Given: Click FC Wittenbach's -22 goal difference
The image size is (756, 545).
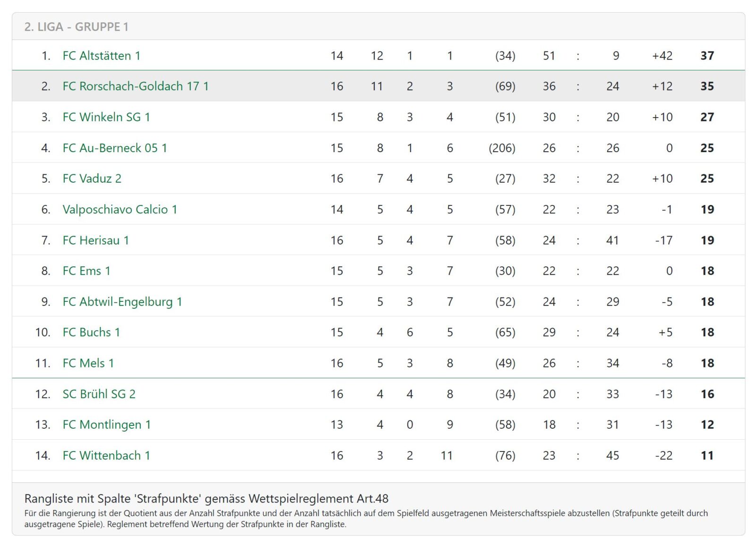Looking at the screenshot, I should click(663, 456).
